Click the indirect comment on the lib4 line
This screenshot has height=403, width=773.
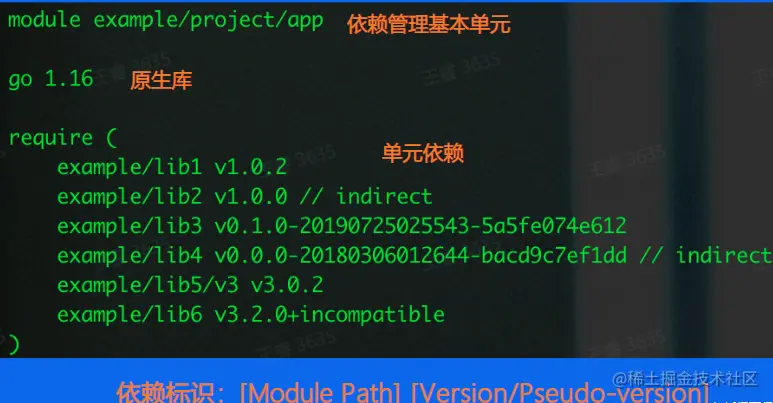705,256
